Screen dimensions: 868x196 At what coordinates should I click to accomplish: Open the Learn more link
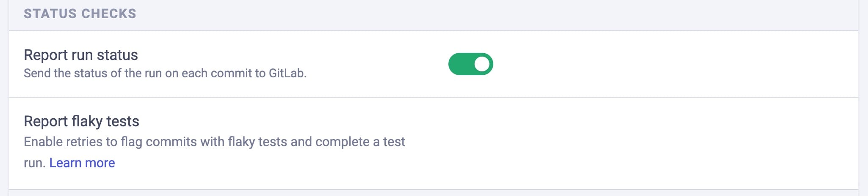click(82, 163)
